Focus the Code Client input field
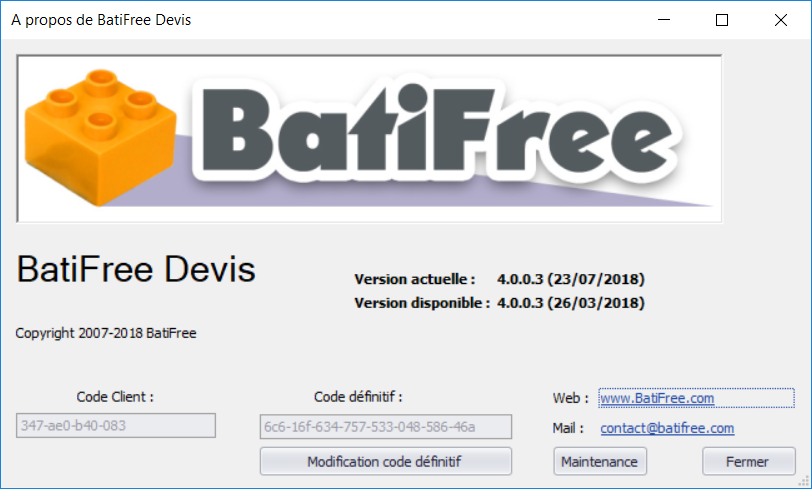The height and width of the screenshot is (489, 812). pos(116,425)
